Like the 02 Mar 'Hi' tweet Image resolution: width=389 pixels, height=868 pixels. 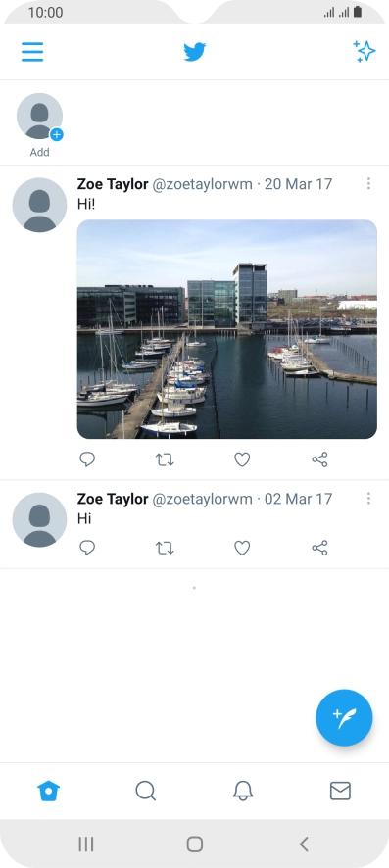click(242, 548)
